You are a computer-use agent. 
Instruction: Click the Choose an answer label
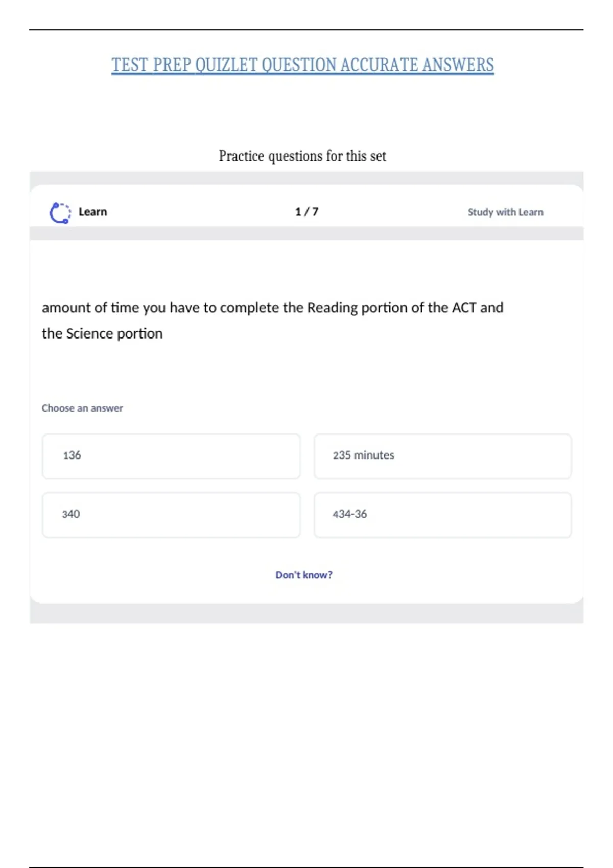[82, 408]
